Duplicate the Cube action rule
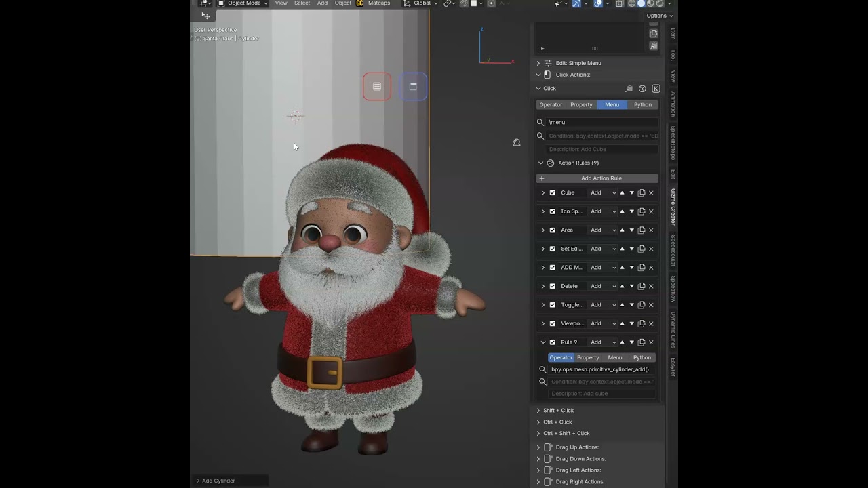Image resolution: width=868 pixels, height=488 pixels. point(642,193)
